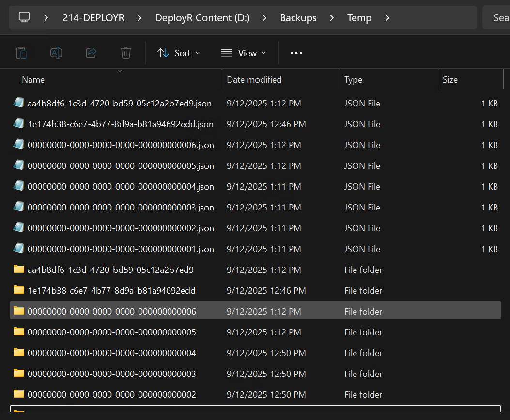This screenshot has width=510, height=420.
Task: Click folder icon of folder 000000000005
Action: [19, 331]
